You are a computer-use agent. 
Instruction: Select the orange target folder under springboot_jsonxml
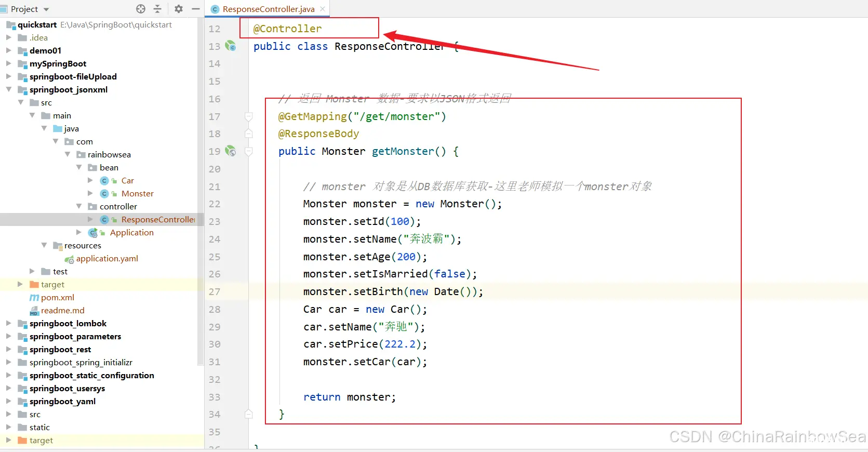53,284
